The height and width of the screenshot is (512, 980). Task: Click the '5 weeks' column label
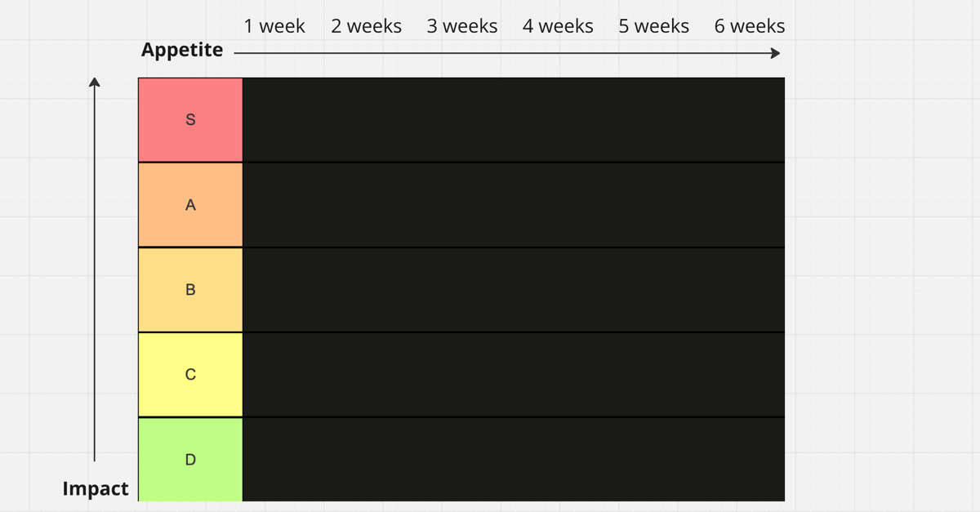[x=653, y=26]
